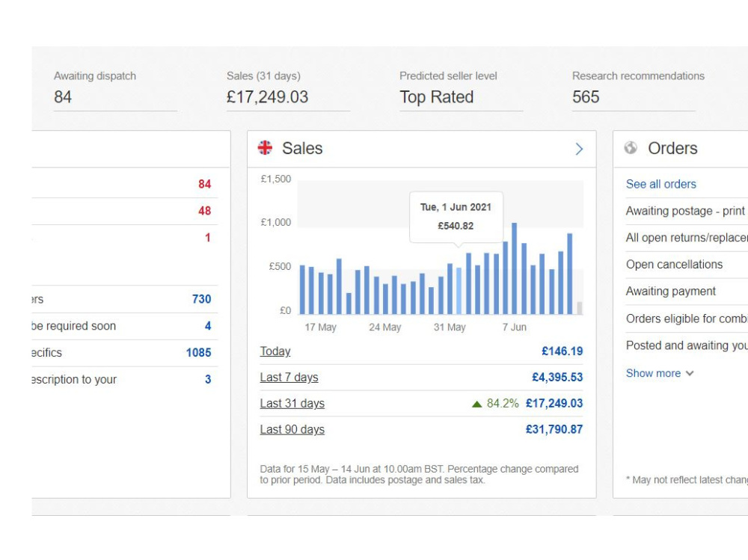Viewport: 748px width, 560px height.
Task: Open Sales details via the chevron arrow
Action: [x=579, y=149]
